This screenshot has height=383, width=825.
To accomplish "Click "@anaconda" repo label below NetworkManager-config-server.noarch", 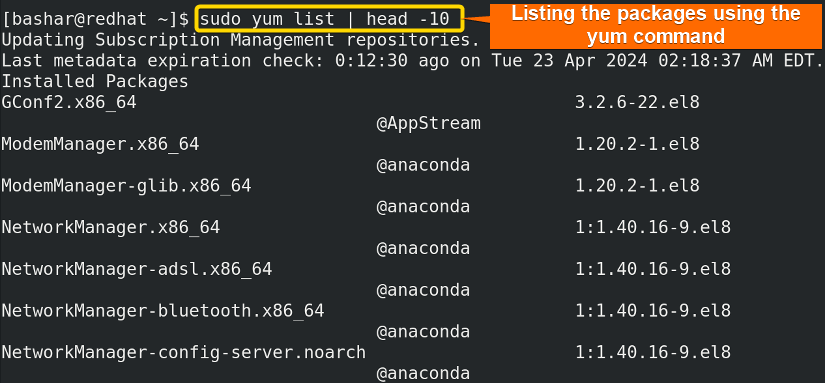I will [x=423, y=374].
